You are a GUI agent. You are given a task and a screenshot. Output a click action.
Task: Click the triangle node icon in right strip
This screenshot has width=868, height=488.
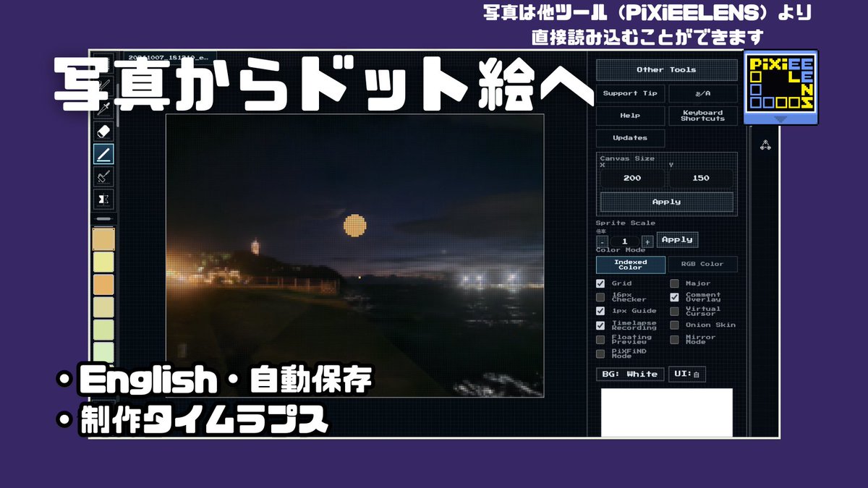coord(765,145)
